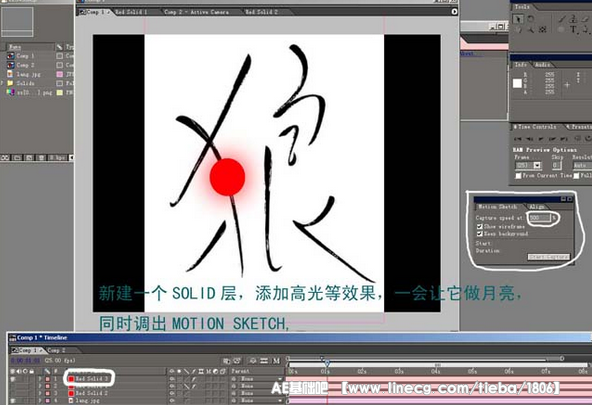Viewport: 592px width, 405px height.
Task: Click the Info panel white color sample
Action: coord(517,83)
